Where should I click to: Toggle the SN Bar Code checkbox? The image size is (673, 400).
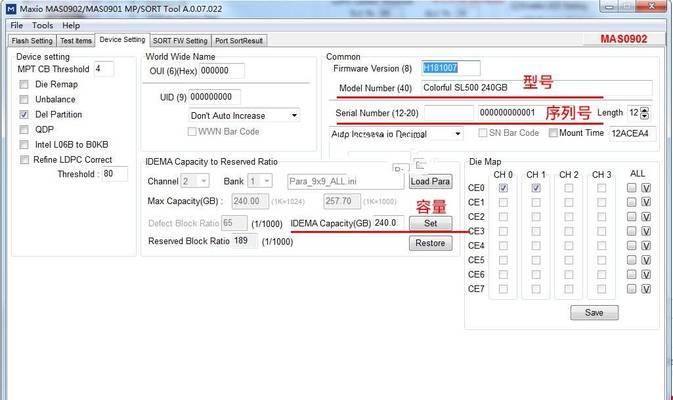pos(482,133)
